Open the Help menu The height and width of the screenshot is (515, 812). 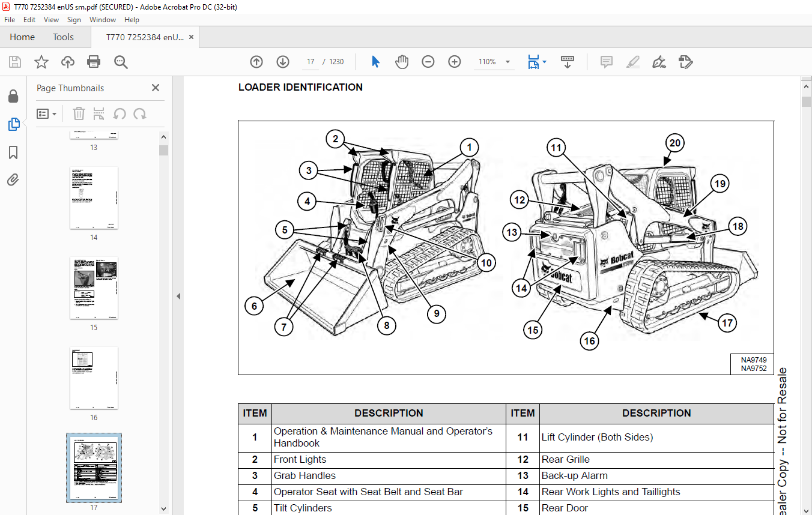(x=132, y=20)
